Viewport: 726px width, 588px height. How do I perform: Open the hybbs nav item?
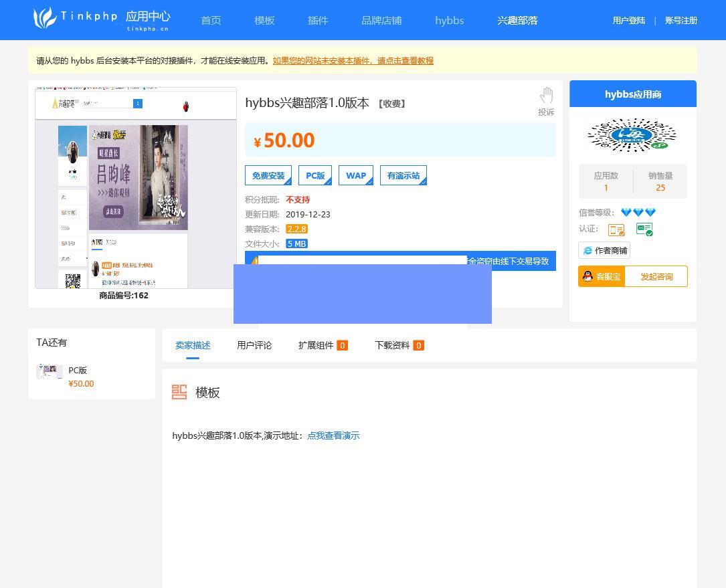[x=449, y=20]
